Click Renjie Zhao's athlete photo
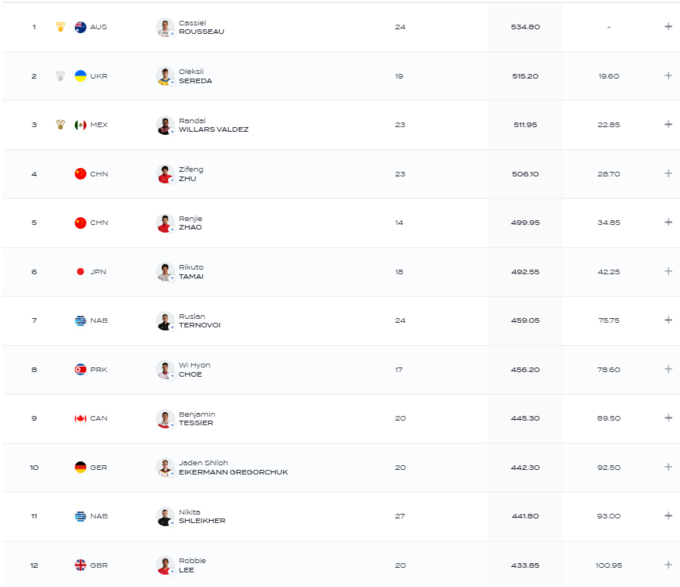 coord(165,223)
